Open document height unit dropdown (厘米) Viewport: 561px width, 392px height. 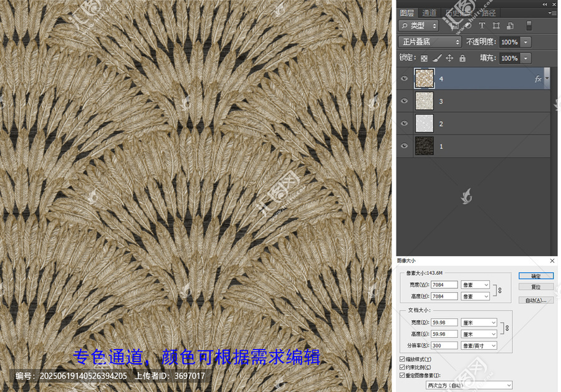pyautogui.click(x=479, y=333)
